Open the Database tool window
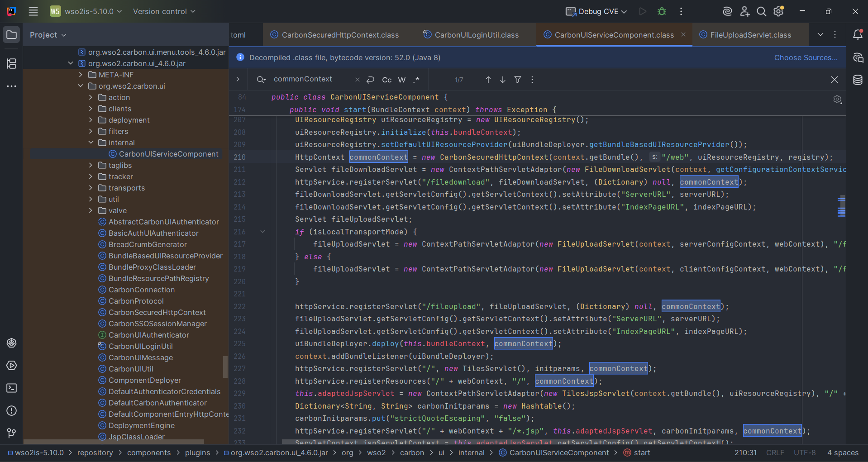Viewport: 868px width, 462px height. [x=858, y=80]
